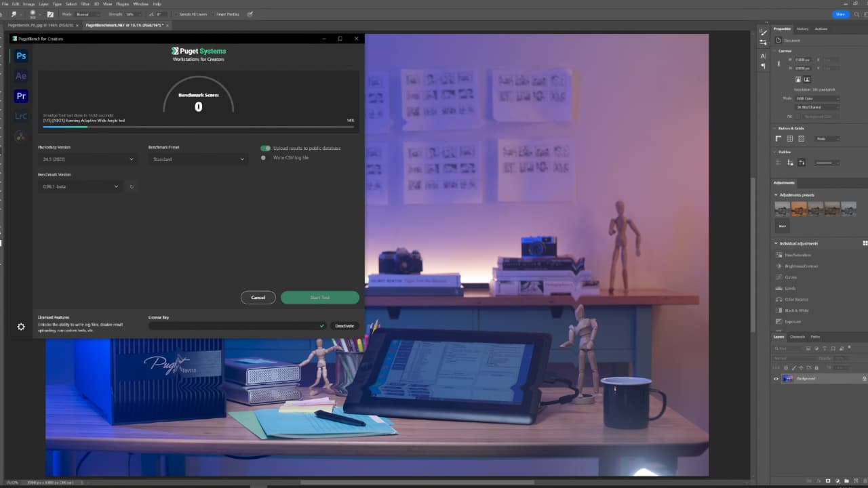Select the Lightroom Classic icon in PugetBench

coord(21,116)
